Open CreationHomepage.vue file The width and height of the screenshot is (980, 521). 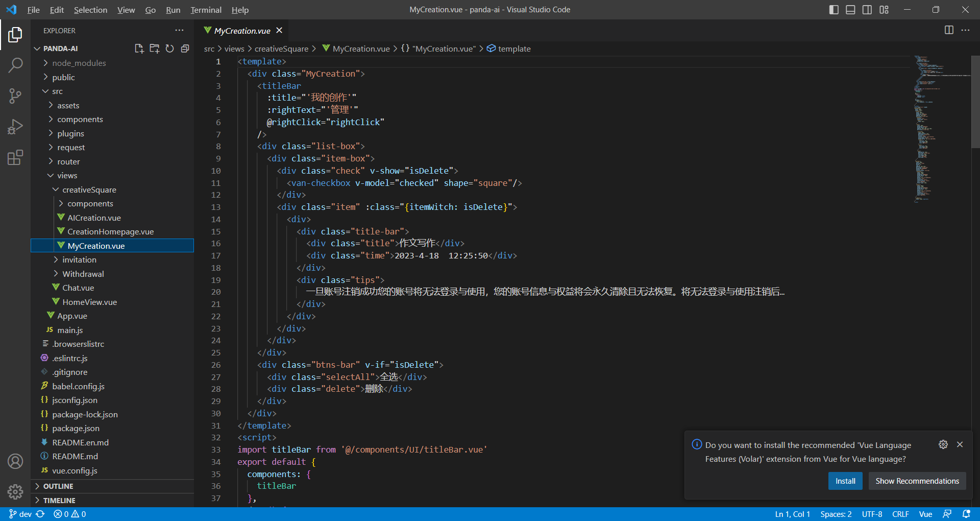(x=112, y=231)
